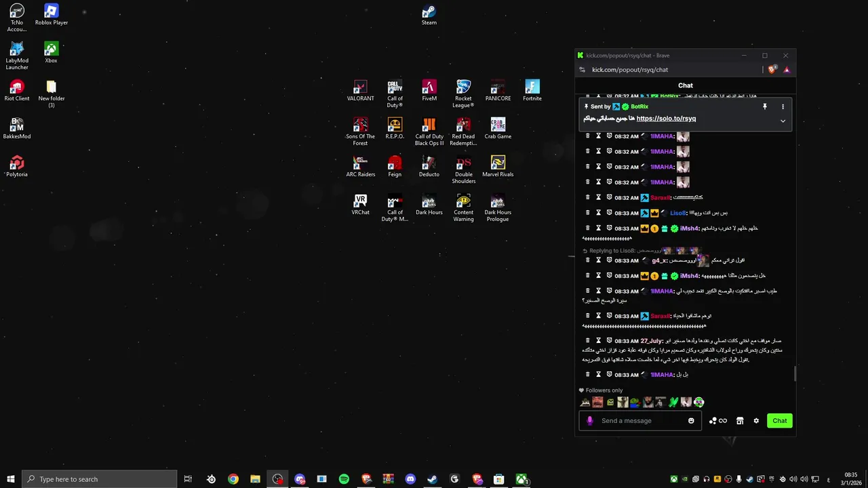Viewport: 868px width, 488px height.
Task: Select the Xbox desktop shortcut
Action: [52, 53]
